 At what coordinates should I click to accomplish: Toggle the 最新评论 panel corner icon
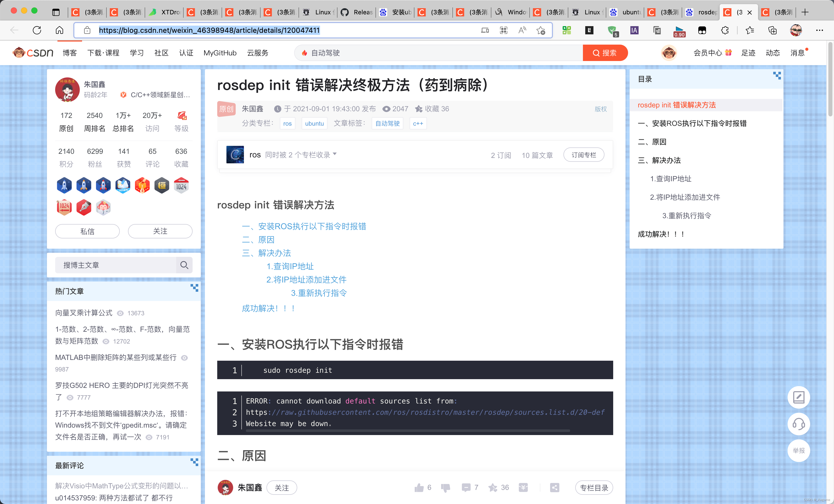(x=194, y=462)
